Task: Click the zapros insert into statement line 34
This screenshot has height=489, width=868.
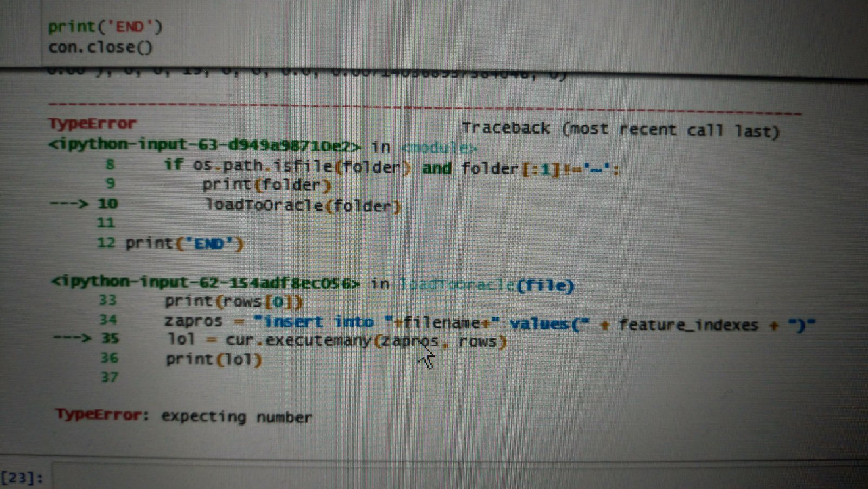Action: click(490, 323)
